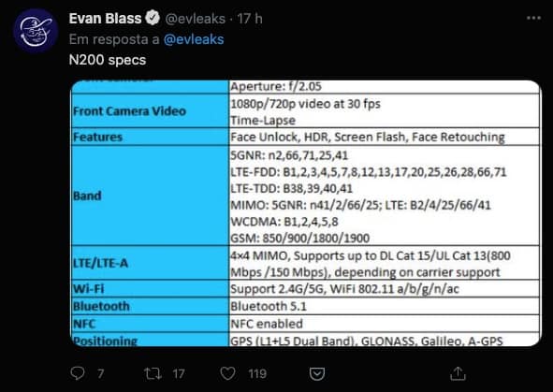The height and width of the screenshot is (392, 553).
Task: Click the retweet count 17
Action: pos(179,373)
